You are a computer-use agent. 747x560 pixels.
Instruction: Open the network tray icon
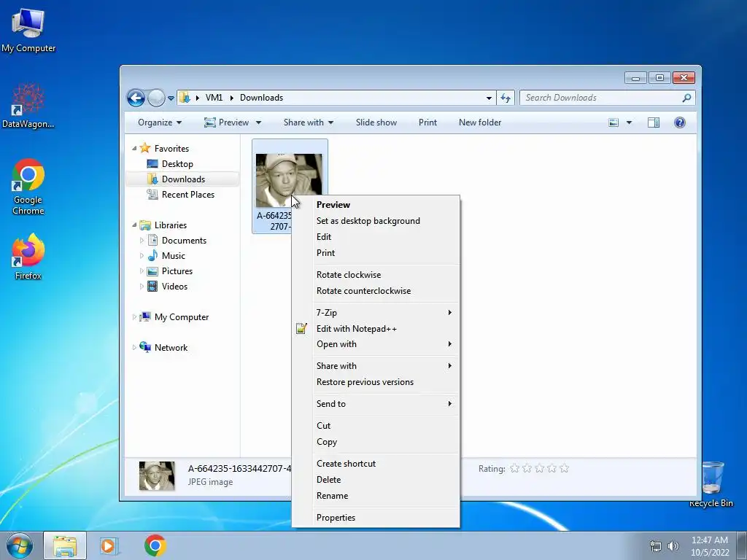click(x=656, y=546)
